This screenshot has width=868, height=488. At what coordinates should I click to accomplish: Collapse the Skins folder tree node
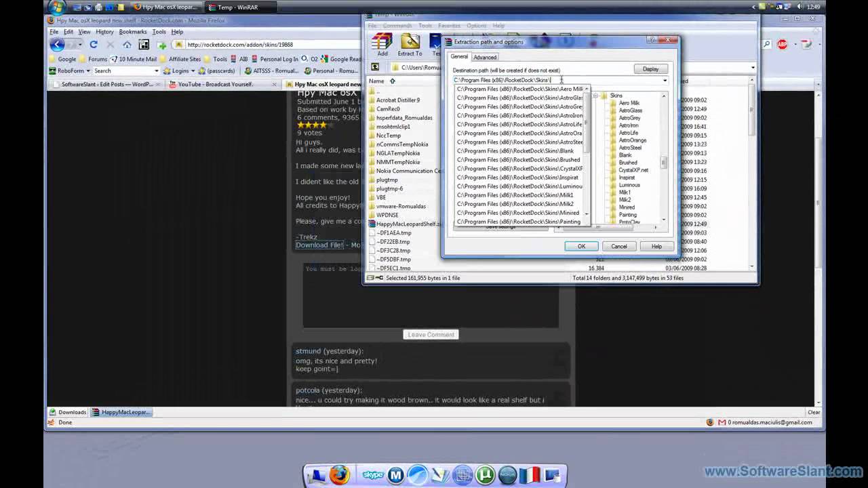pyautogui.click(x=595, y=96)
